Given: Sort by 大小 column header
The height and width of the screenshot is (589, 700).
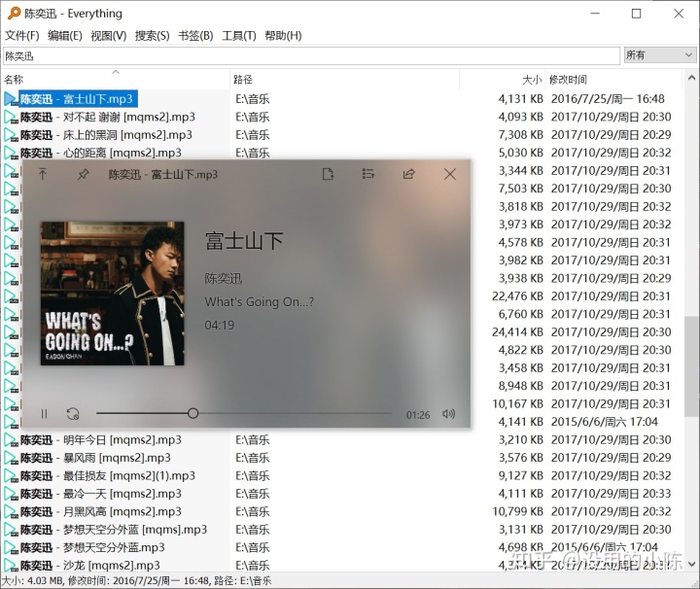Looking at the screenshot, I should pyautogui.click(x=503, y=80).
